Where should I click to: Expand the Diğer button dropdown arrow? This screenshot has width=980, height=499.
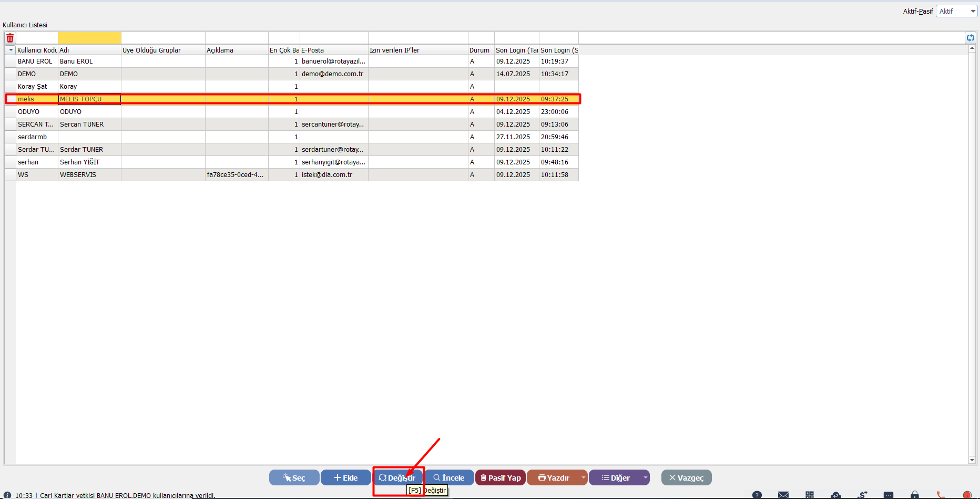click(645, 477)
